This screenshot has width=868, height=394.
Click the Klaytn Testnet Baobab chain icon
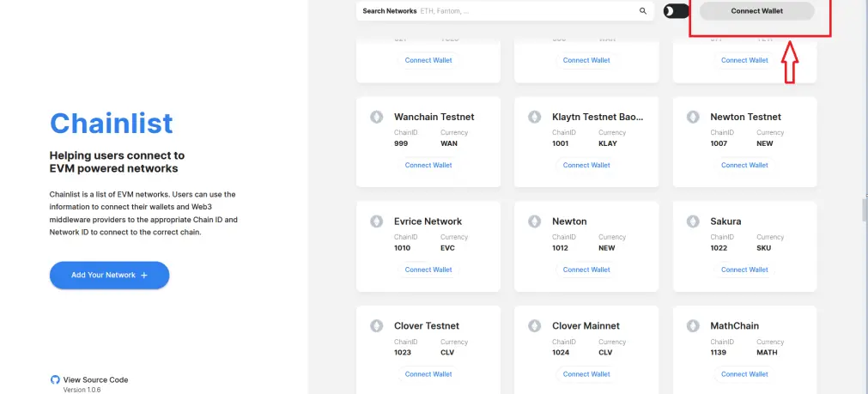click(x=534, y=117)
